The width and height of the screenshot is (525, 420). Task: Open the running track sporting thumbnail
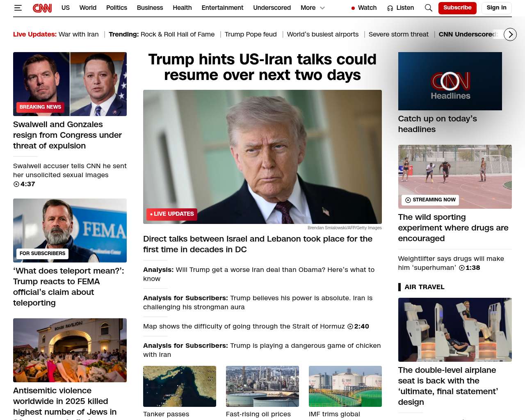point(455,177)
